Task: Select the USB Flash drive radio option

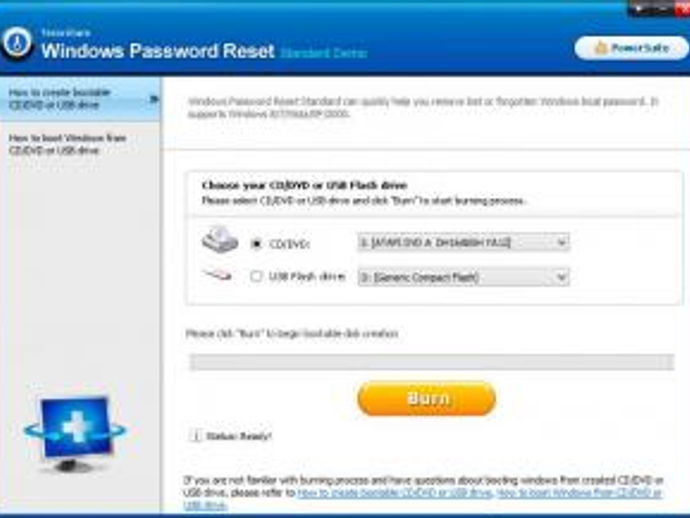Action: tap(256, 276)
